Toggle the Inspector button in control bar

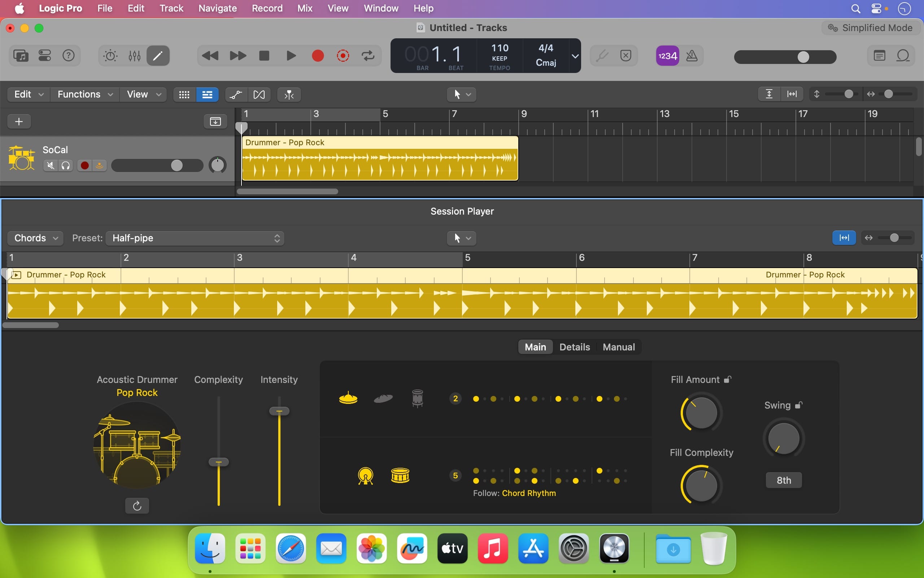coord(45,56)
